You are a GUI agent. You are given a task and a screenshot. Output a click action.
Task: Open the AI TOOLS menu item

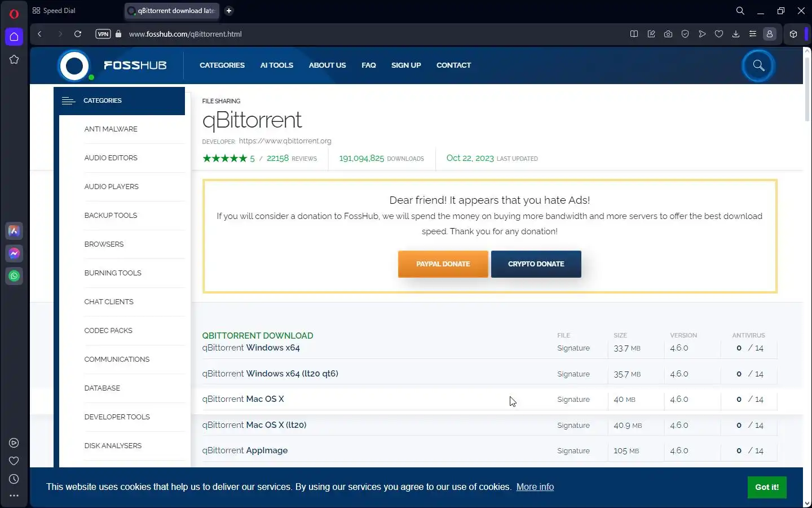[x=277, y=65]
